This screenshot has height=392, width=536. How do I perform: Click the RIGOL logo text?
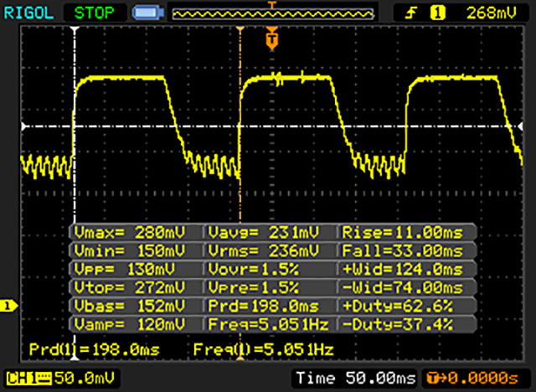(28, 13)
